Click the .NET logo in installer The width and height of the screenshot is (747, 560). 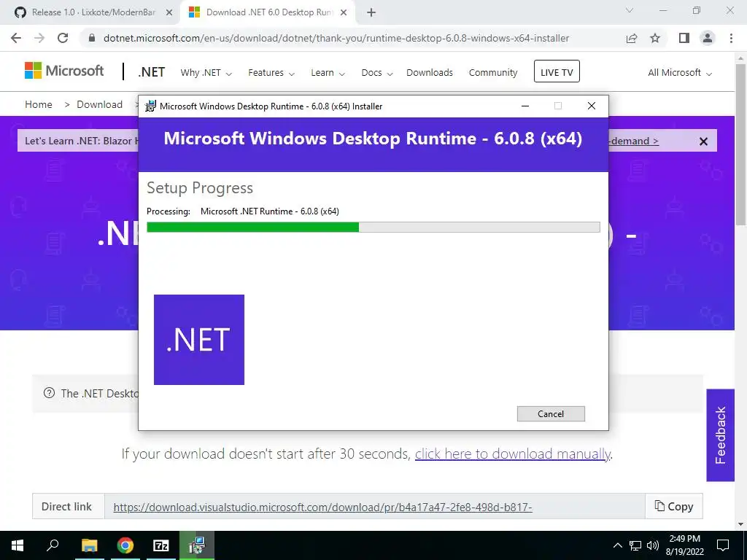click(x=199, y=340)
